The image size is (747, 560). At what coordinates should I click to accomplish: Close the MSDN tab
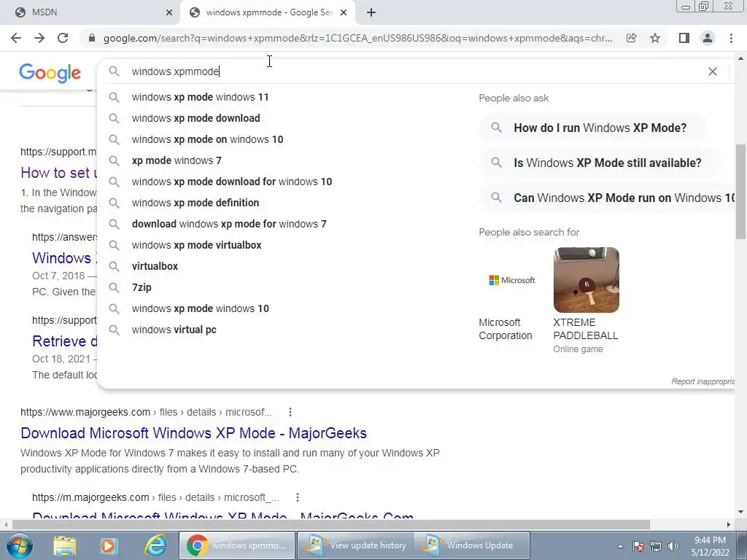tap(169, 12)
